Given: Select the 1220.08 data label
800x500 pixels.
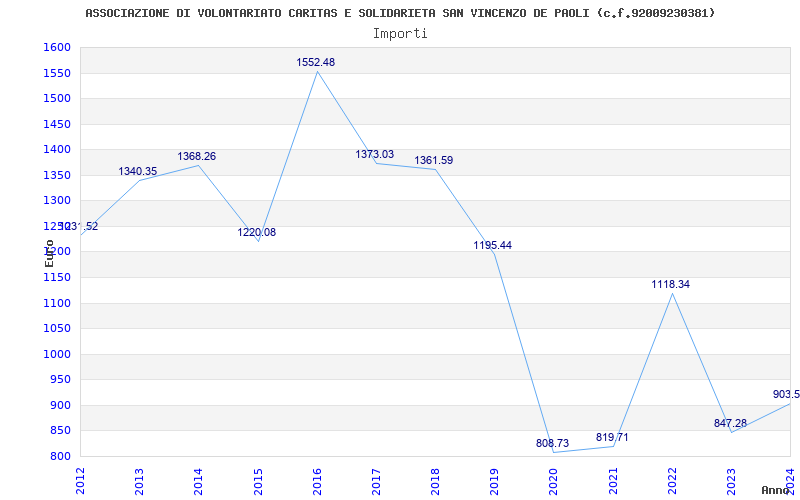Looking at the screenshot, I should 257,232.
